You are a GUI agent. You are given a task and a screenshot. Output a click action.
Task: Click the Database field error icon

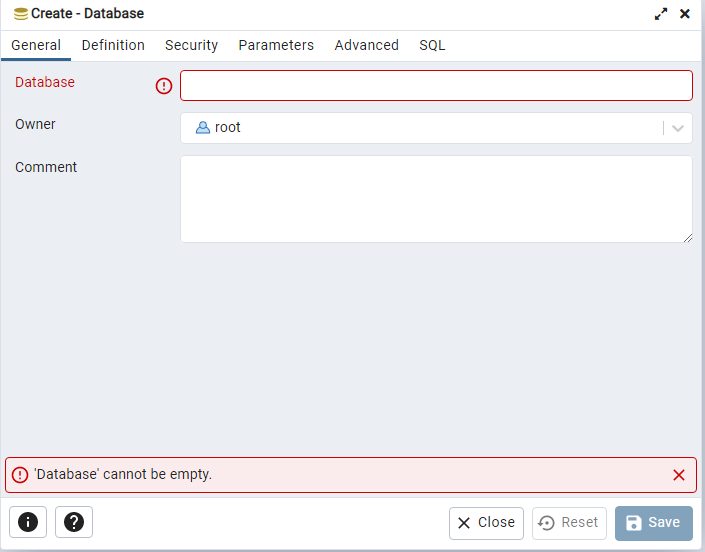click(164, 86)
